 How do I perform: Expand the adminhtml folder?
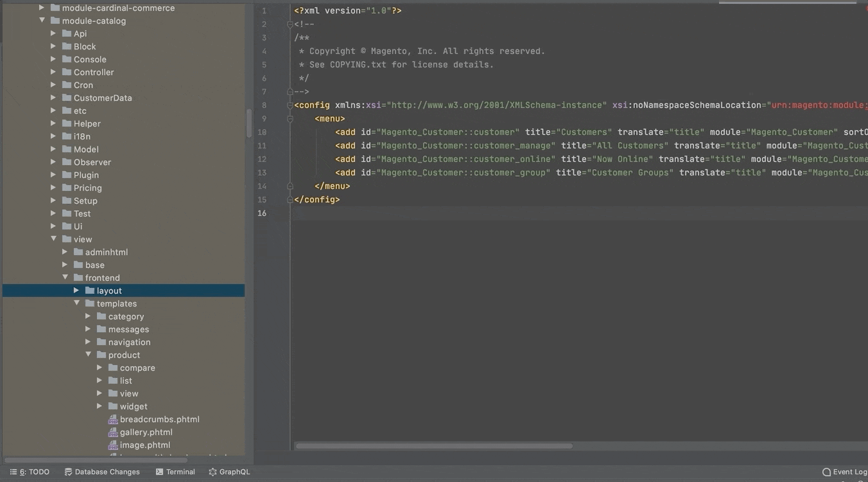point(65,252)
